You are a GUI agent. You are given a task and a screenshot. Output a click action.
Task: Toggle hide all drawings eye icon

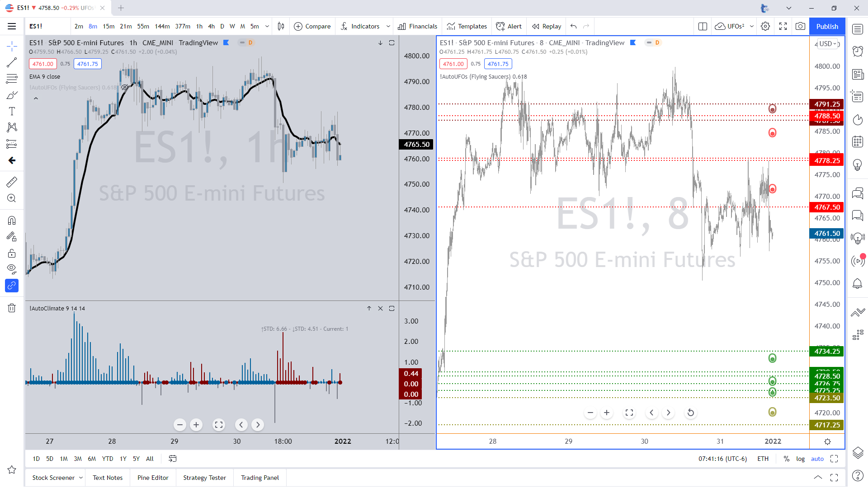click(x=12, y=269)
